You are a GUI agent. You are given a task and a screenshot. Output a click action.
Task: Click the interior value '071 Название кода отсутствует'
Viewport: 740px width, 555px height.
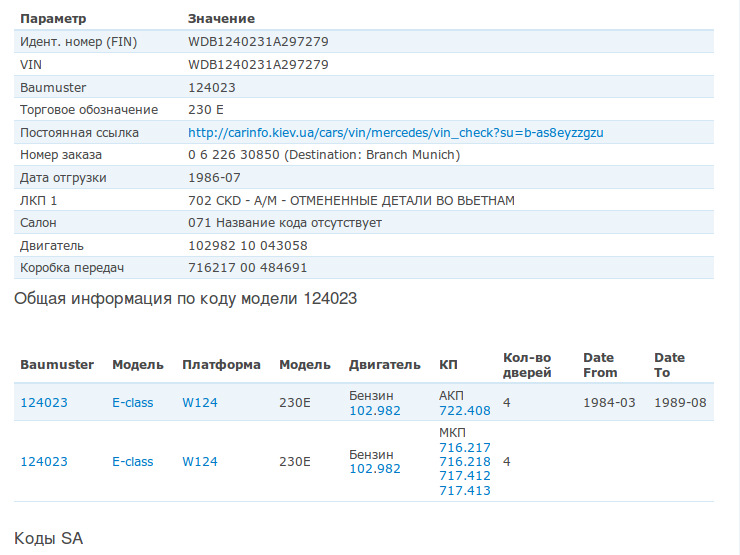click(285, 223)
